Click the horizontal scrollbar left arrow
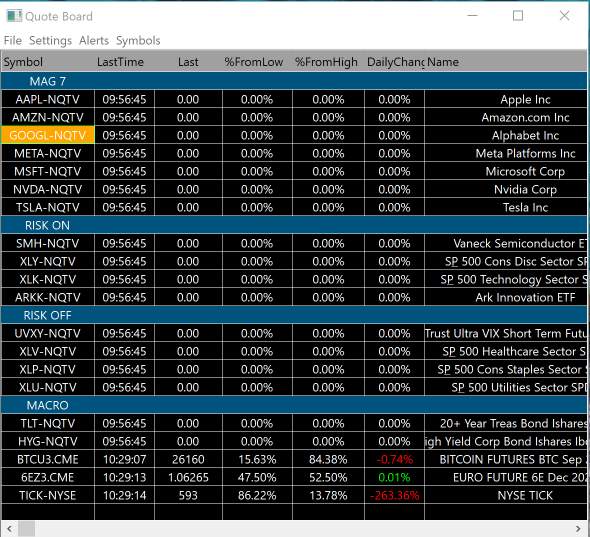This screenshot has height=537, width=590. click(9, 529)
